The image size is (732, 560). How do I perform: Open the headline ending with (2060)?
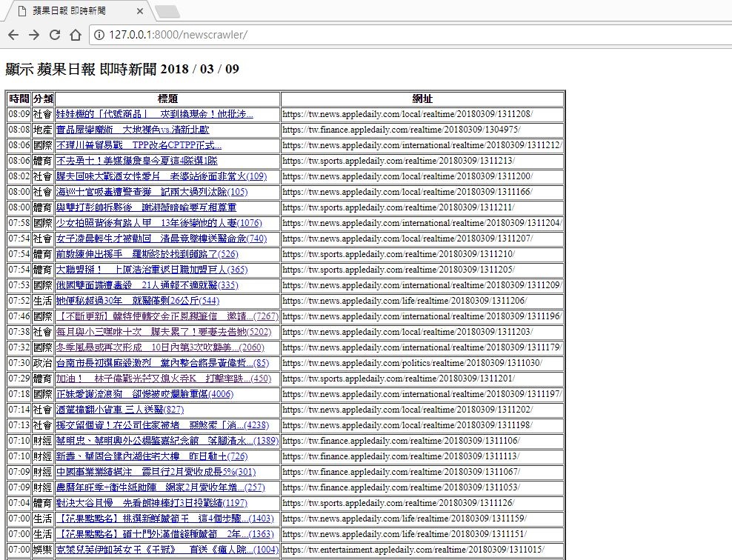[160, 347]
